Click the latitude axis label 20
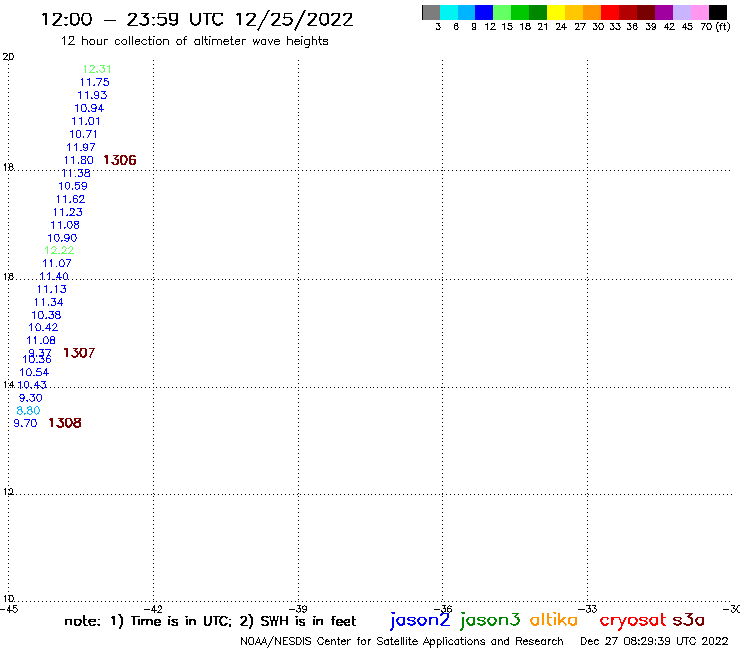 point(8,57)
